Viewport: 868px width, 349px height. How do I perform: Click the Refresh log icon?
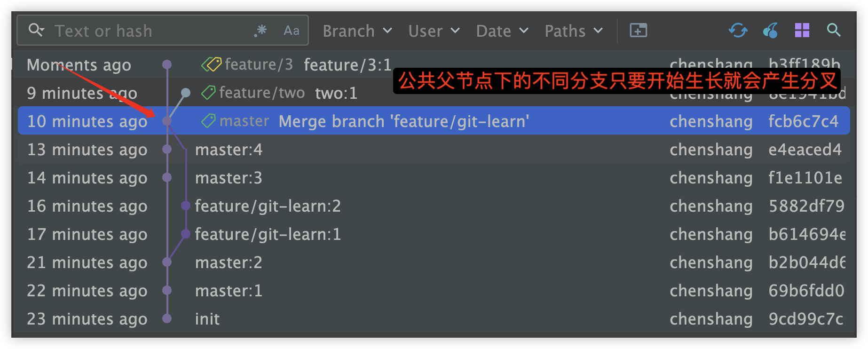tap(738, 31)
